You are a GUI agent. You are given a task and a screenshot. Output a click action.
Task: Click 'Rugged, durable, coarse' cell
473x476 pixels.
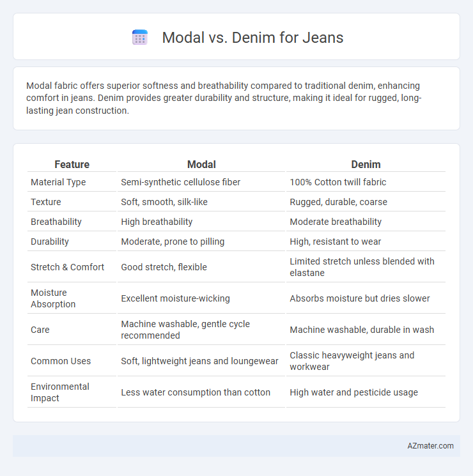[x=338, y=202]
